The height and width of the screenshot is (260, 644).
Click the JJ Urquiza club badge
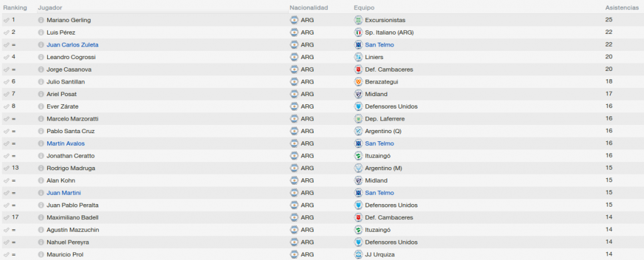click(358, 255)
